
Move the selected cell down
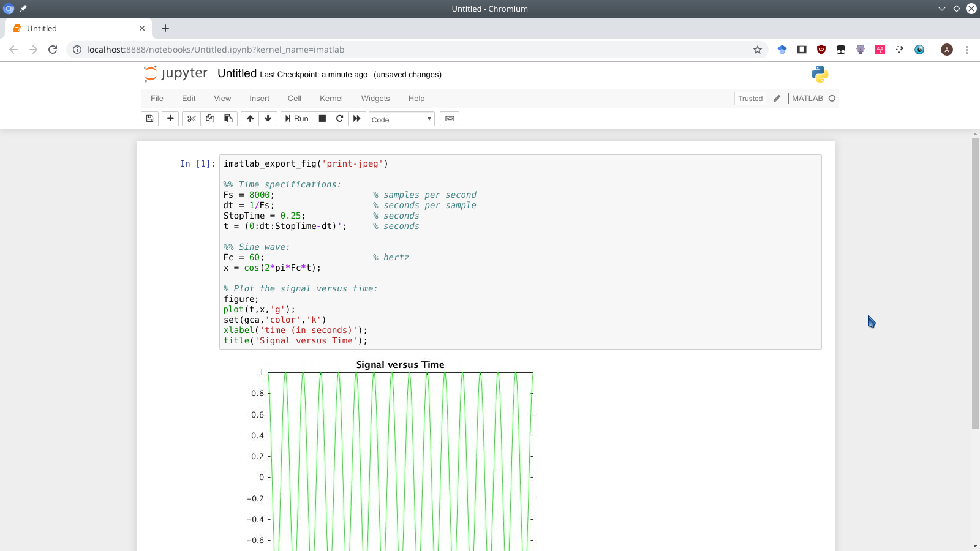pyautogui.click(x=268, y=119)
